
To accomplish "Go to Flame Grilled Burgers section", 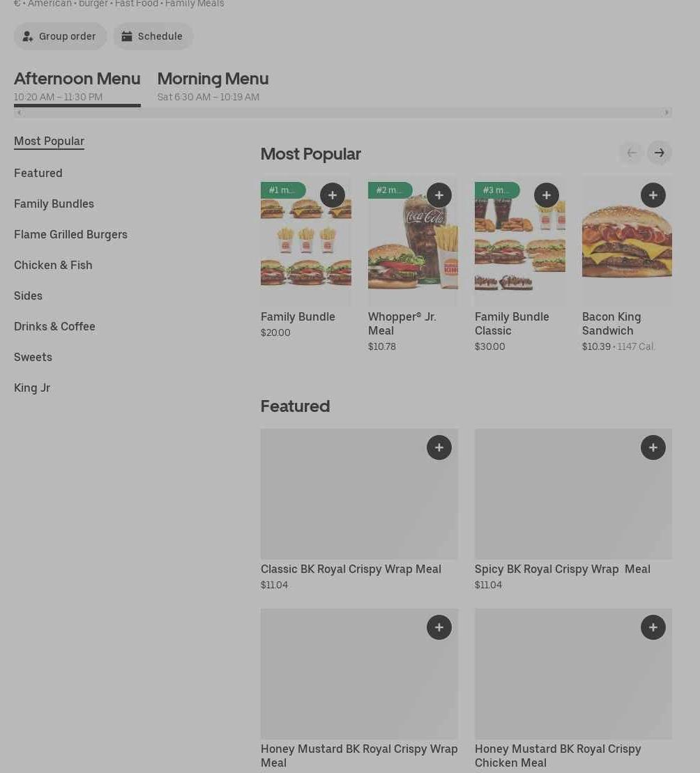I will [x=70, y=234].
